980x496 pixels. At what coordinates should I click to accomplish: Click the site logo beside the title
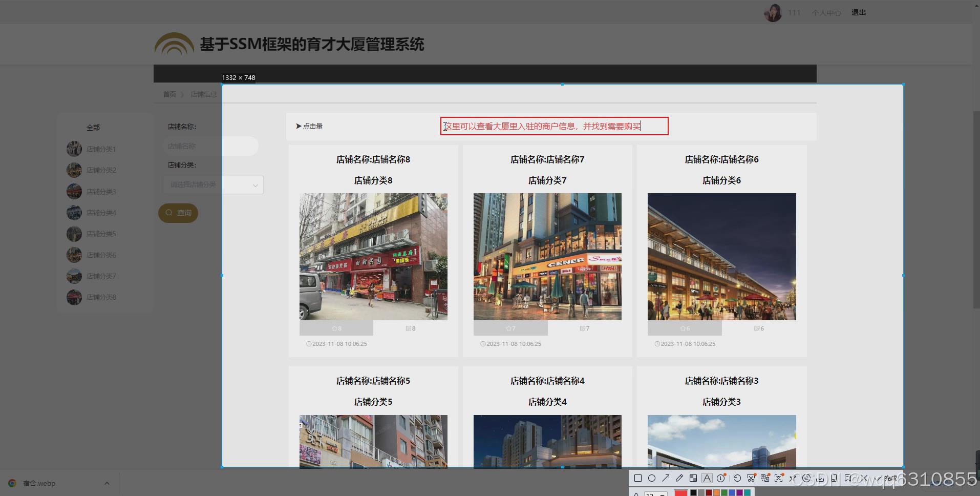coord(174,44)
